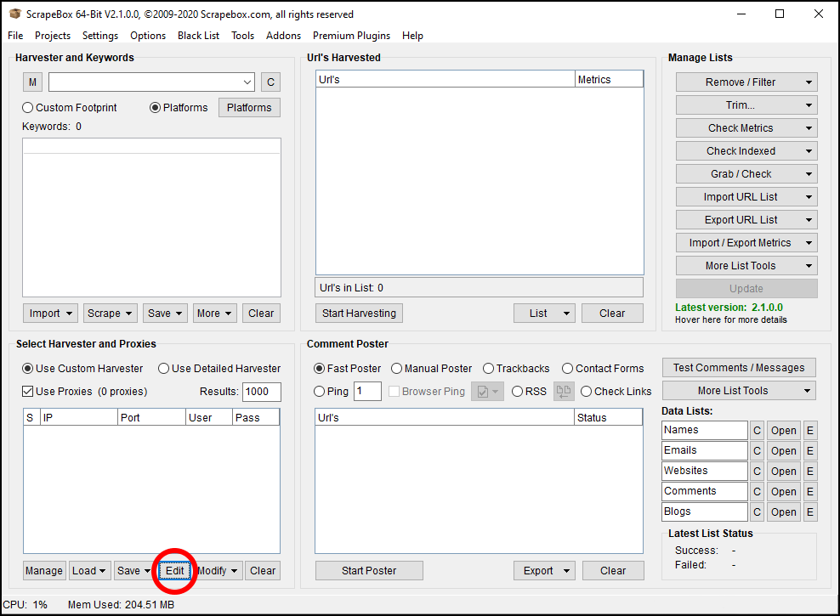The width and height of the screenshot is (840, 616).
Task: Click the Edit proxies button
Action: [x=175, y=571]
